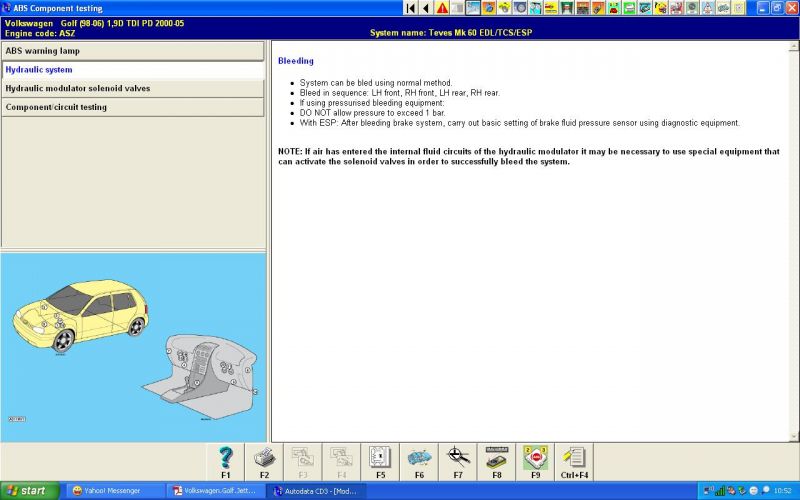Go to first page using top toolbar arrow
The image size is (800, 500).
click(411, 8)
